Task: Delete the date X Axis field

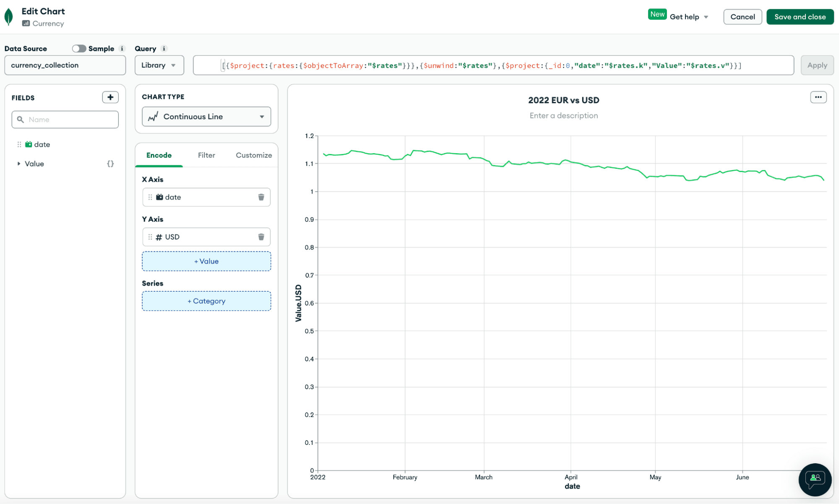Action: [x=261, y=197]
